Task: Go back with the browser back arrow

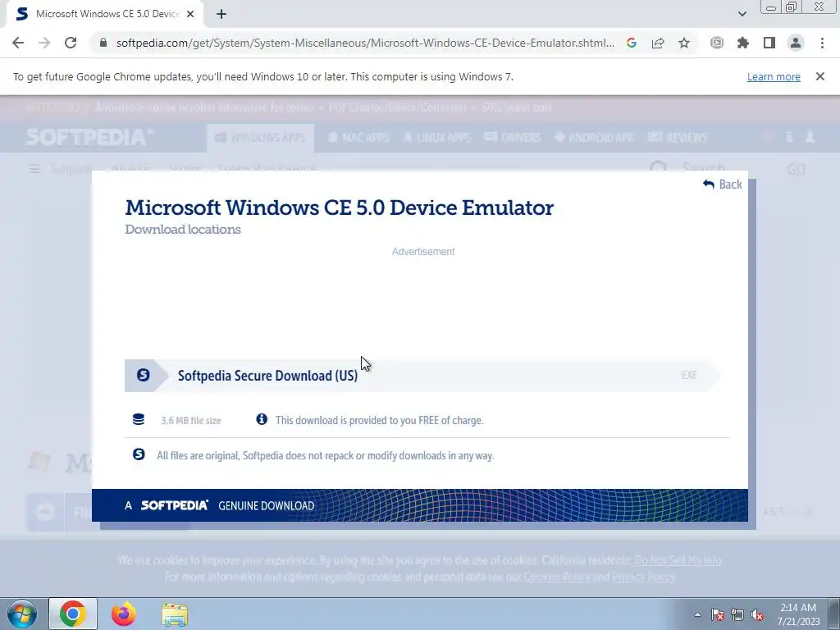Action: click(18, 43)
